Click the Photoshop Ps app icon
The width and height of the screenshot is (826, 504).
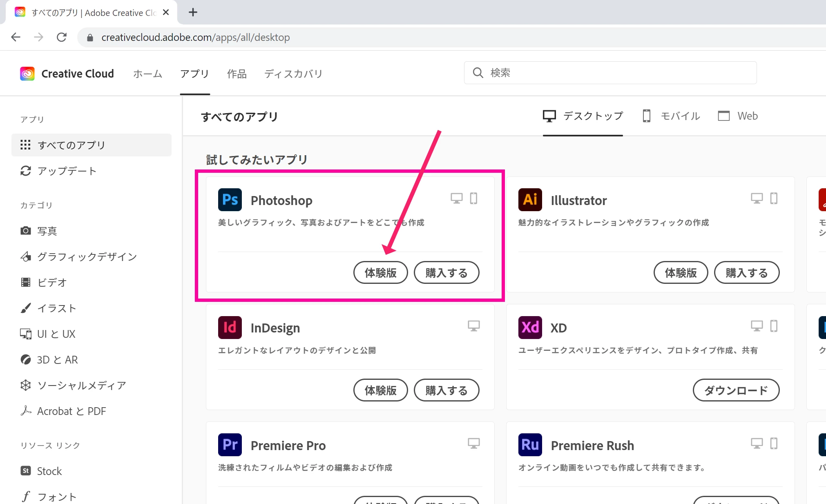click(230, 200)
